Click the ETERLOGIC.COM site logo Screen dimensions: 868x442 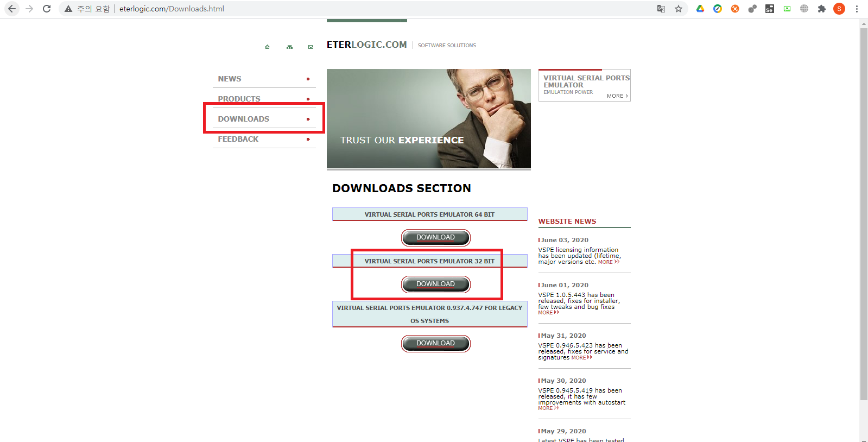click(x=366, y=45)
